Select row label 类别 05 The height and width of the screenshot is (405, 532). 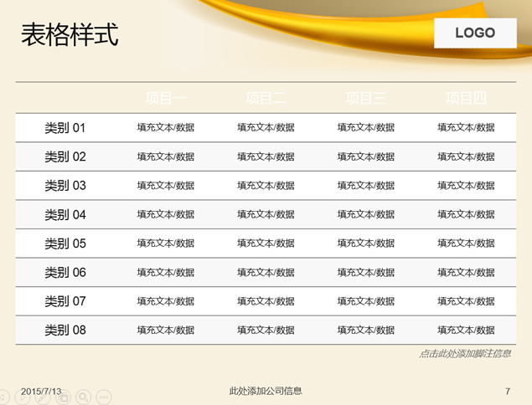[x=65, y=244]
